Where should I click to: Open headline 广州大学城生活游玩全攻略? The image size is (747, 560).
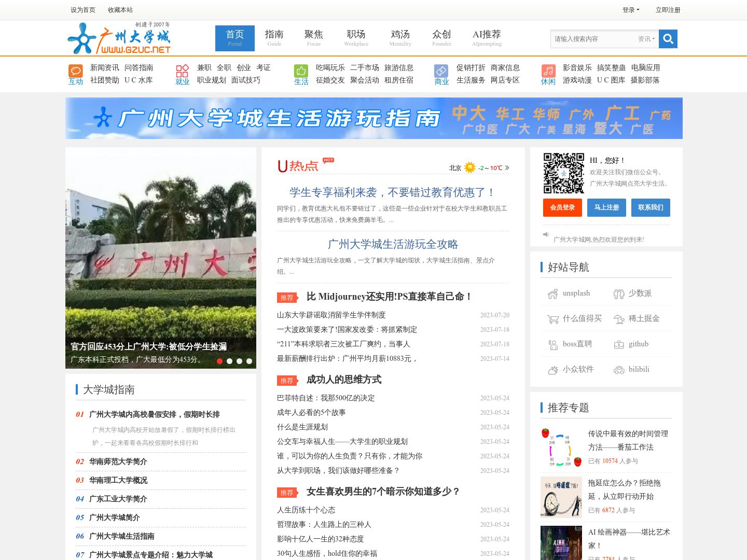(393, 244)
